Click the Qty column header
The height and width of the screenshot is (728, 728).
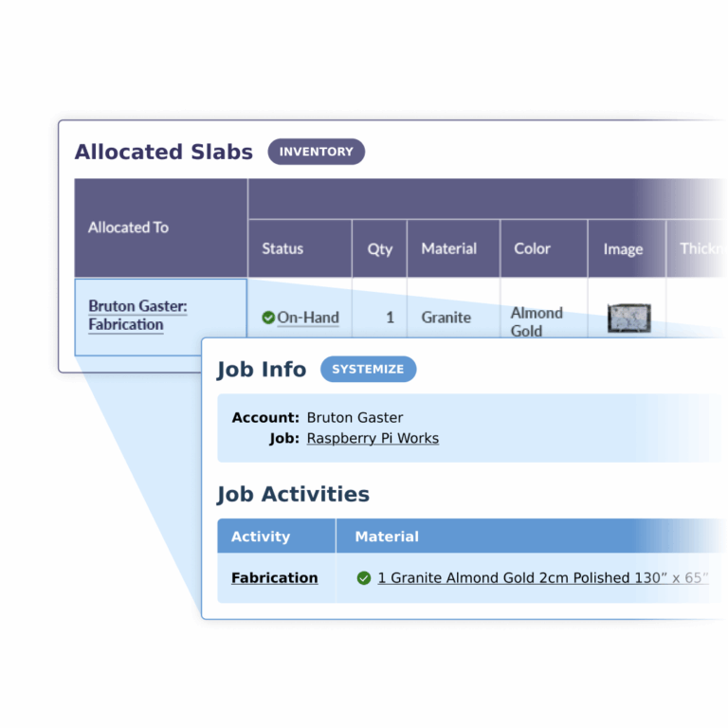(379, 249)
